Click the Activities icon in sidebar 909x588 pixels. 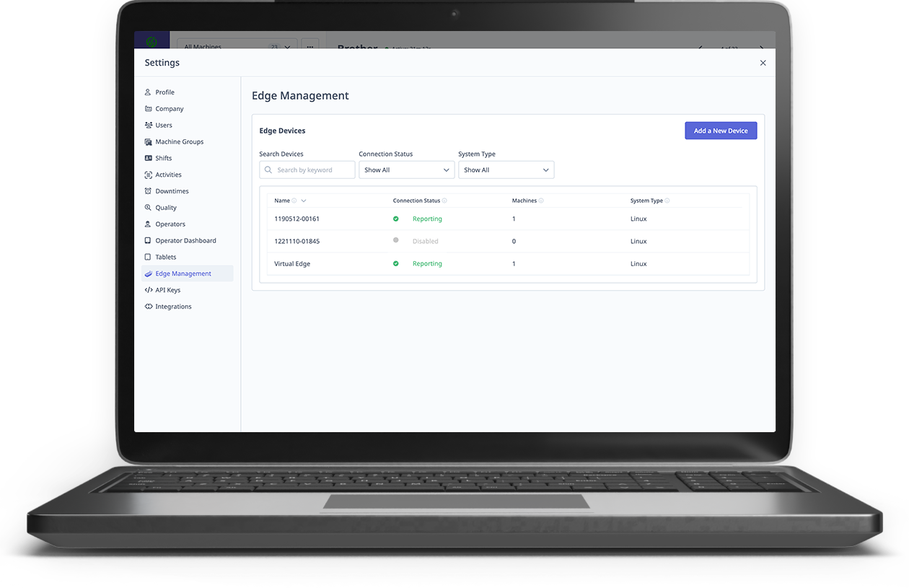click(x=148, y=175)
